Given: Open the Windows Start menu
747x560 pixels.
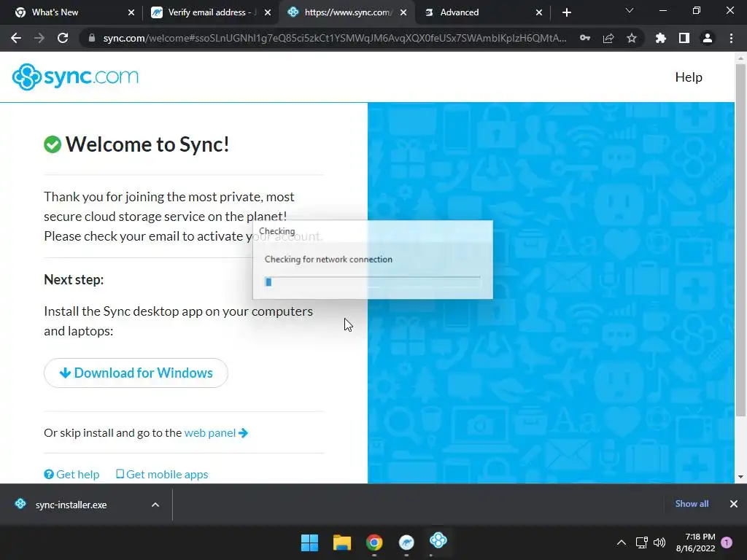Looking at the screenshot, I should click(x=309, y=542).
